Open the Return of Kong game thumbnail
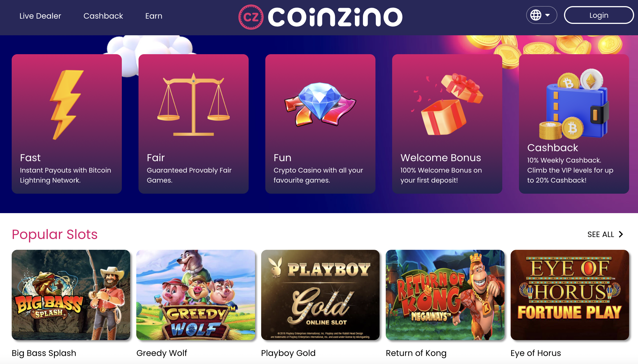The height and width of the screenshot is (364, 638). pyautogui.click(x=445, y=295)
